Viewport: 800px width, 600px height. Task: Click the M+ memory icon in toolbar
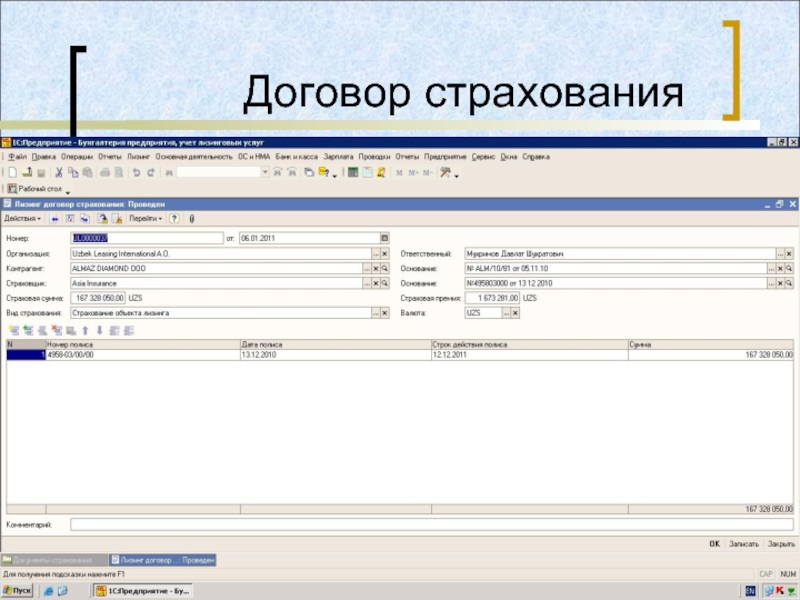413,172
